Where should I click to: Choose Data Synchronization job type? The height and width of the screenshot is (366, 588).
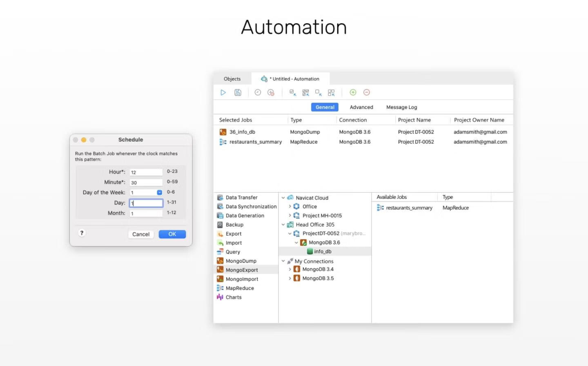coord(246,206)
